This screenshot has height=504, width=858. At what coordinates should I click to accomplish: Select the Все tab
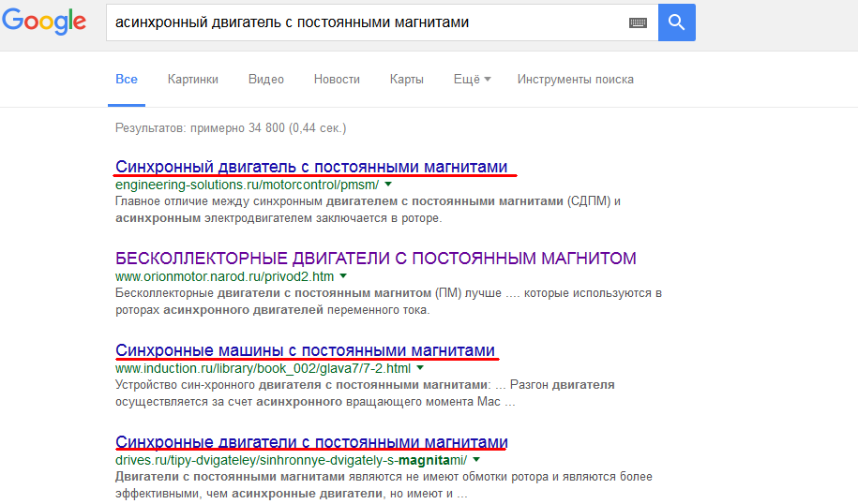(x=127, y=80)
